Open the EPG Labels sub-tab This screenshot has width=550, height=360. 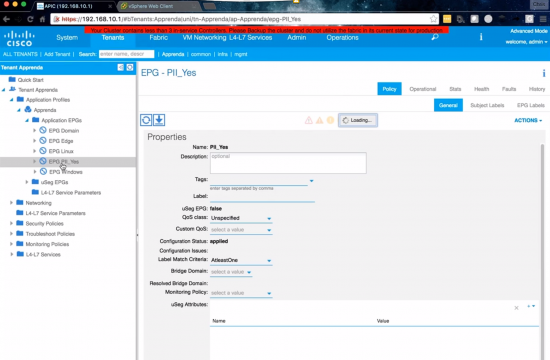point(531,105)
